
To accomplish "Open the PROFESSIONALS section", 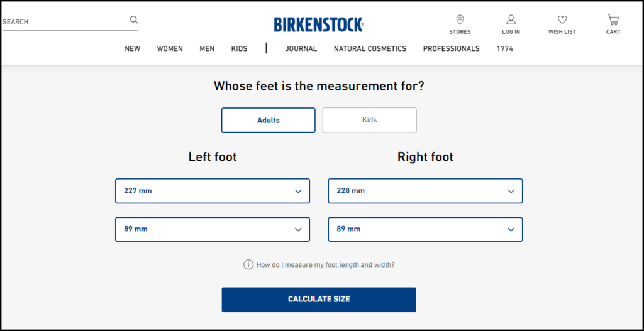I will tap(452, 48).
